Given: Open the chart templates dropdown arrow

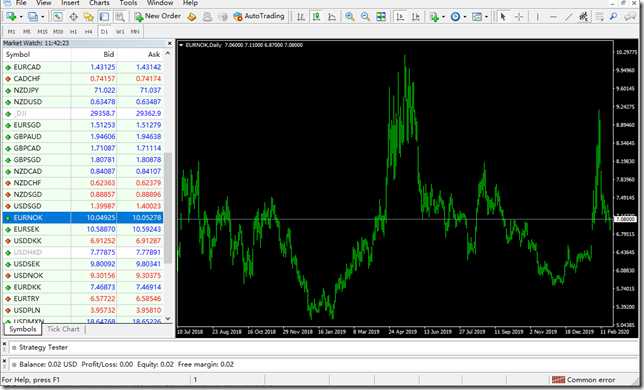Looking at the screenshot, I should click(486, 17).
